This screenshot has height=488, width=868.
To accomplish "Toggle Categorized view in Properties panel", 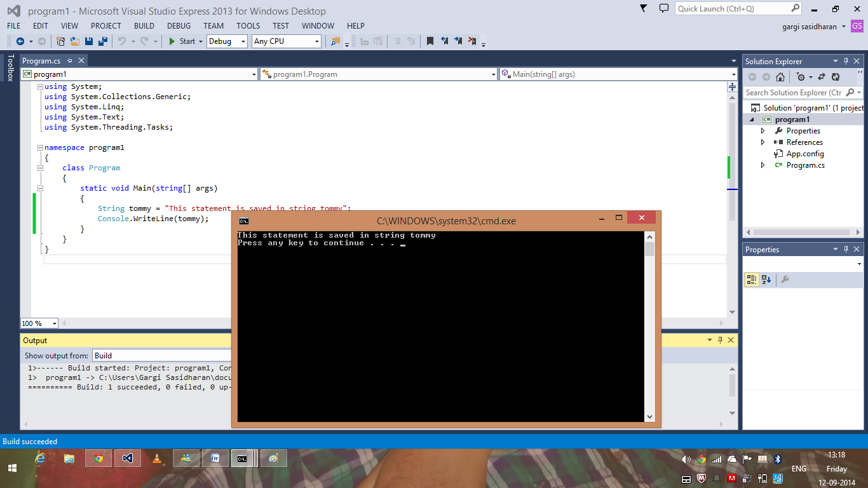I will (752, 279).
